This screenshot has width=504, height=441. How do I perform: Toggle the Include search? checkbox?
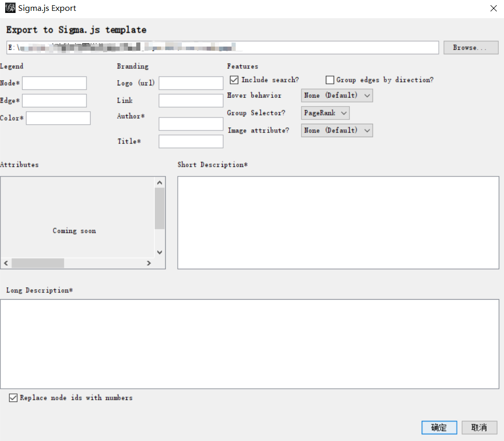coord(234,80)
